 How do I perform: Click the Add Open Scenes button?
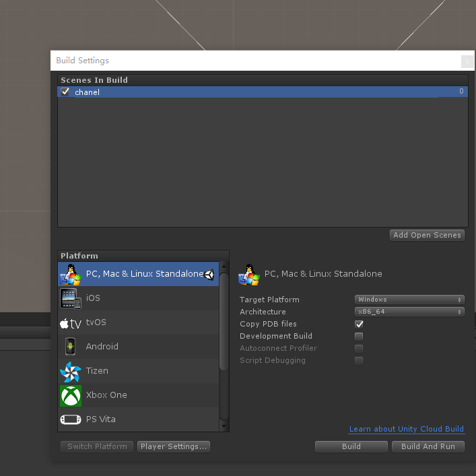coord(427,235)
